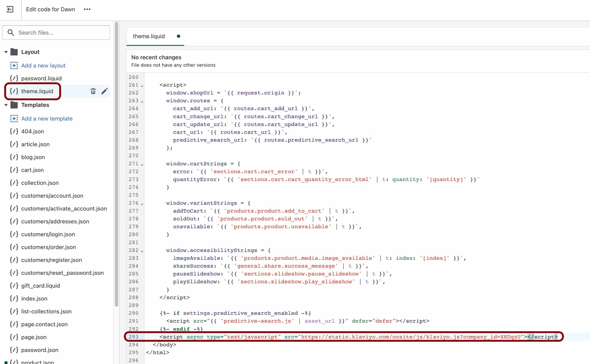Click the file icon beside index.json
This screenshot has width=590, height=364.
tap(14, 298)
